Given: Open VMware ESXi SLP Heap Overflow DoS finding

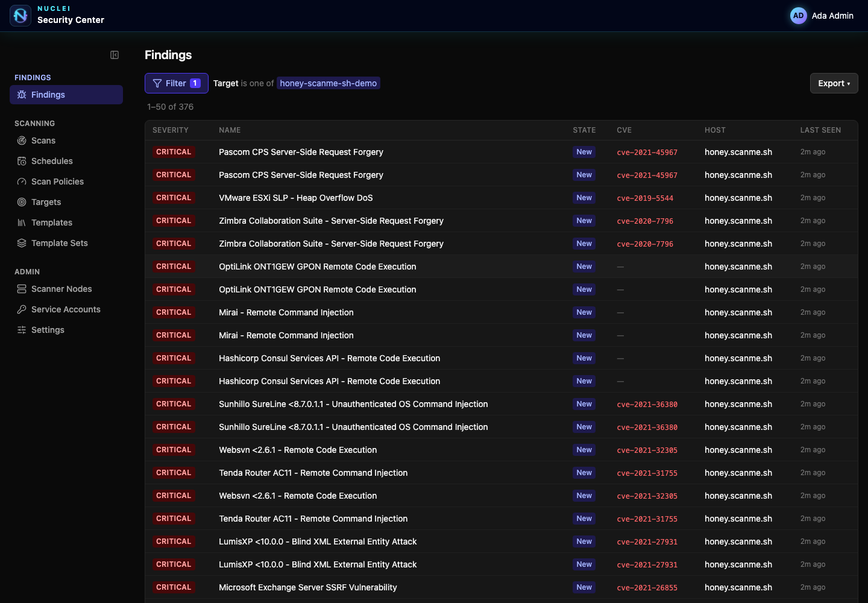Looking at the screenshot, I should pos(296,198).
